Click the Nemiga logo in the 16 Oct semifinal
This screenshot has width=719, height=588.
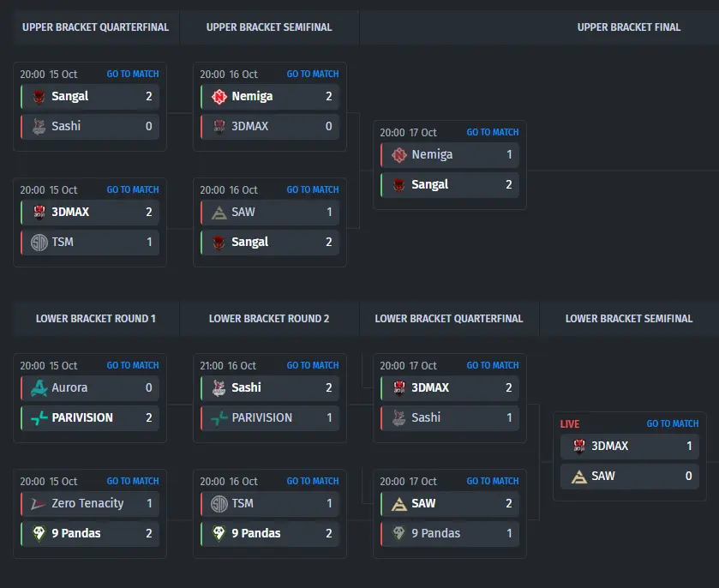tap(219, 96)
